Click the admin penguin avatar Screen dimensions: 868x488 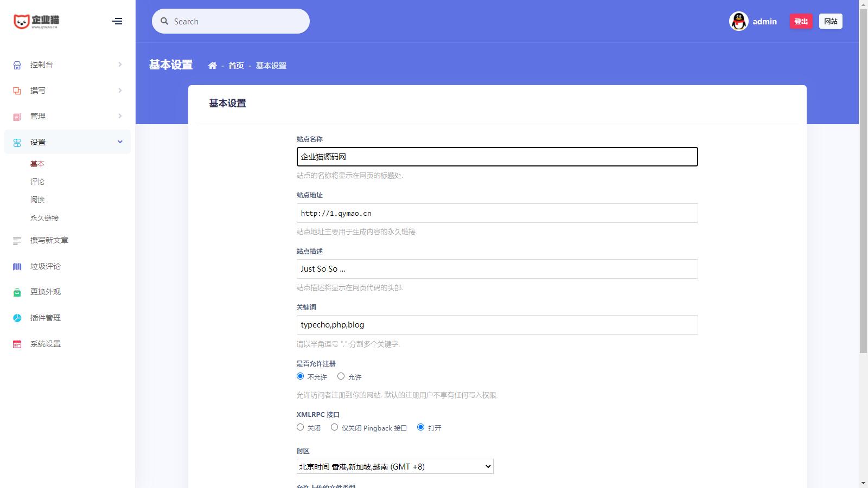coord(738,22)
